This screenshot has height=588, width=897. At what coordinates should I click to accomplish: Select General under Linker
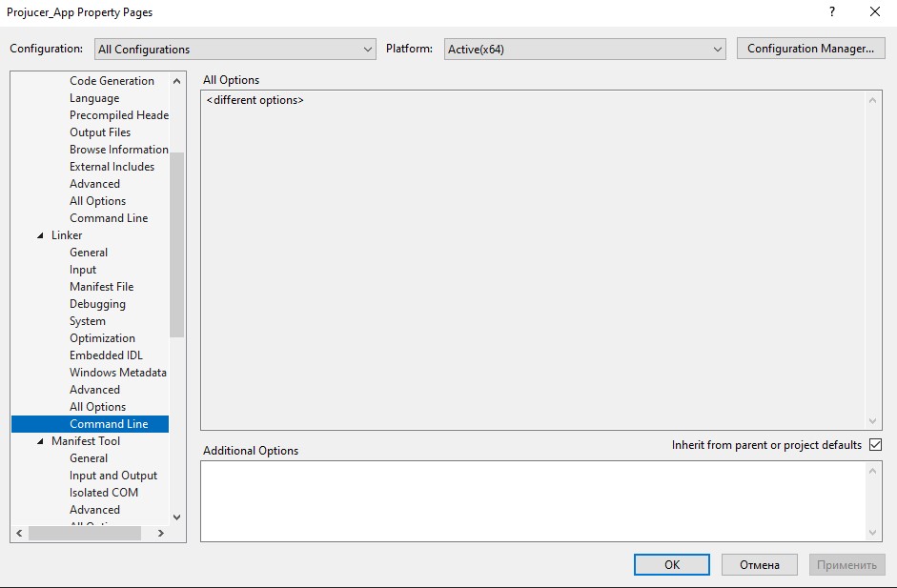[89, 253]
